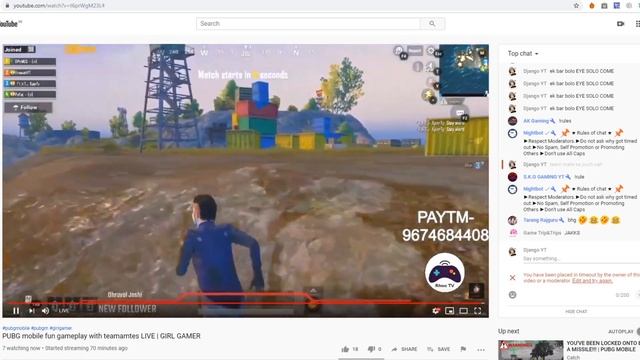The width and height of the screenshot is (640, 360).
Task: Click the create video camera icon
Action: pos(620,24)
